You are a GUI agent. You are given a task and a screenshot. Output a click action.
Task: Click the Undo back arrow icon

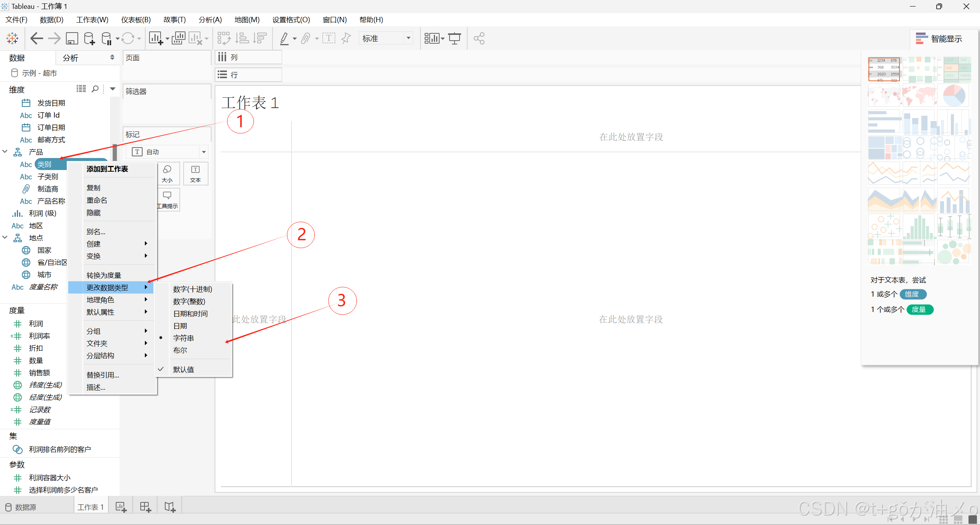click(x=36, y=38)
